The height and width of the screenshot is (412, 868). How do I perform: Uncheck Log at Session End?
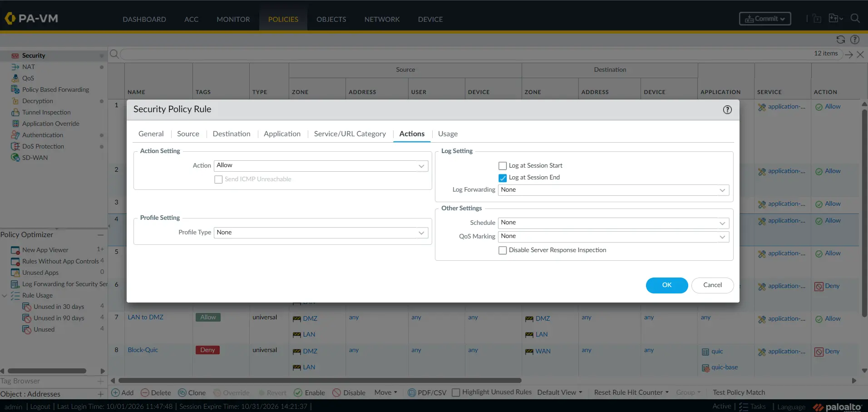(503, 178)
